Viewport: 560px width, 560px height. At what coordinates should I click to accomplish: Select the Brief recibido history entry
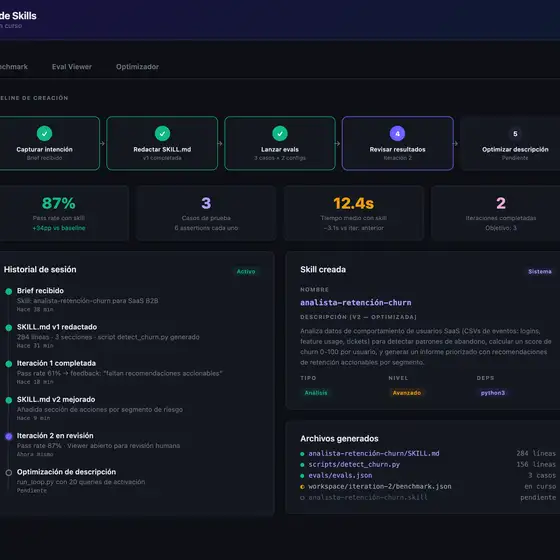pos(88,300)
